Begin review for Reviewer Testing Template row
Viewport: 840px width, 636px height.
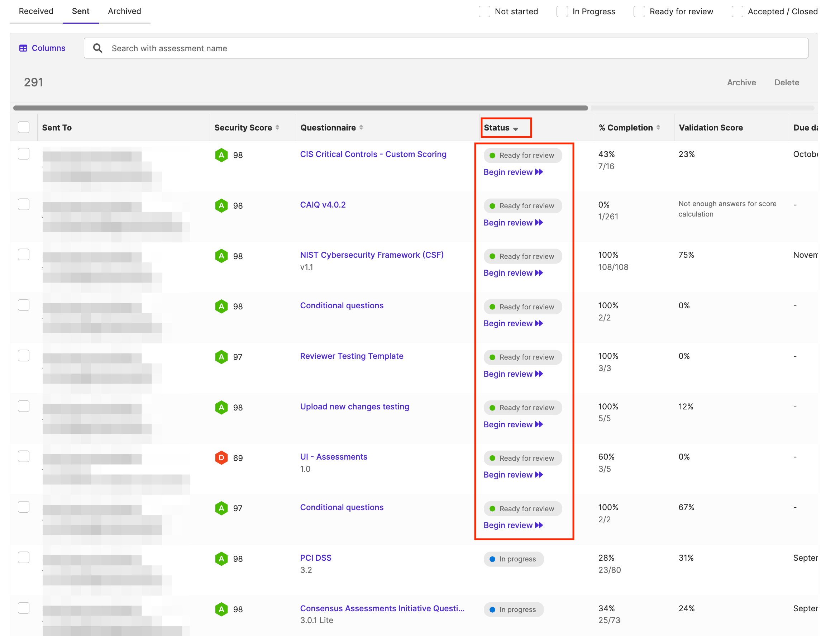coord(513,374)
